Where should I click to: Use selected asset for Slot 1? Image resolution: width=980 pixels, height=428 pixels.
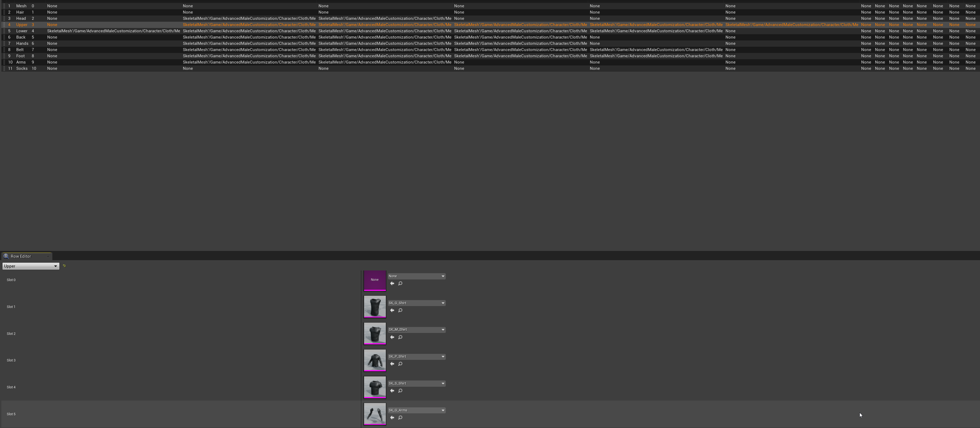coord(392,310)
